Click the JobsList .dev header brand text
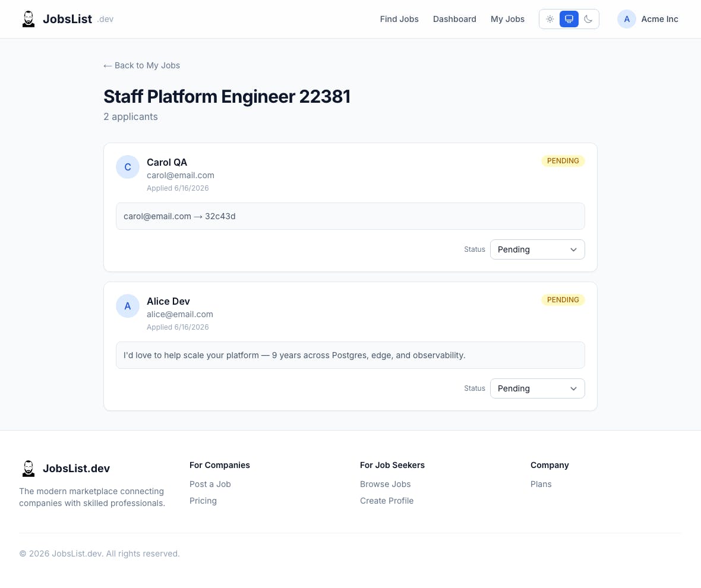This screenshot has height=588, width=701. coord(78,19)
